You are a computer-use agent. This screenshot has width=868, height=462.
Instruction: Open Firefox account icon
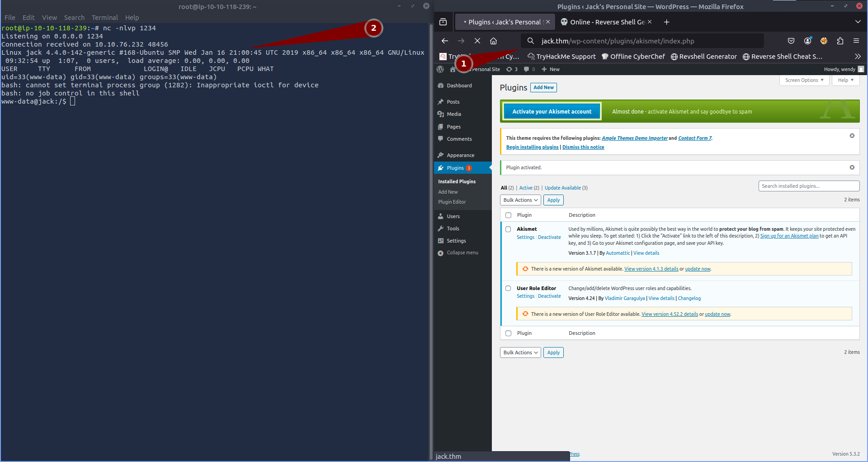click(x=807, y=41)
